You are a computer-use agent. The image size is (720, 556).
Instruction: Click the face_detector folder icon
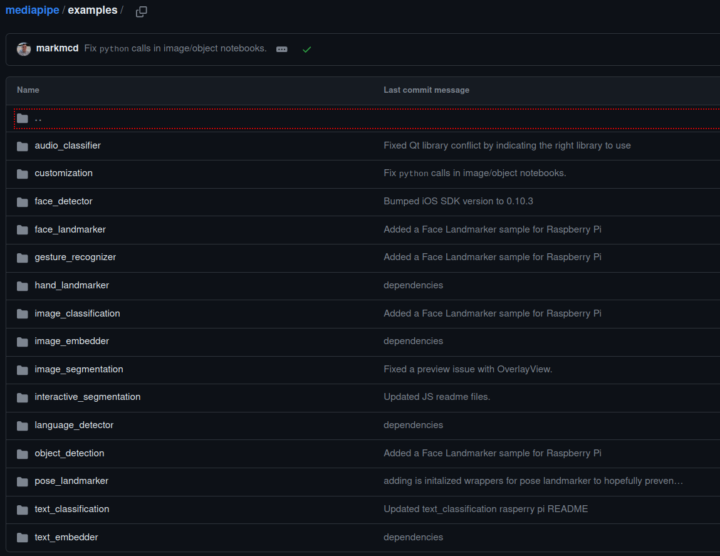22,202
